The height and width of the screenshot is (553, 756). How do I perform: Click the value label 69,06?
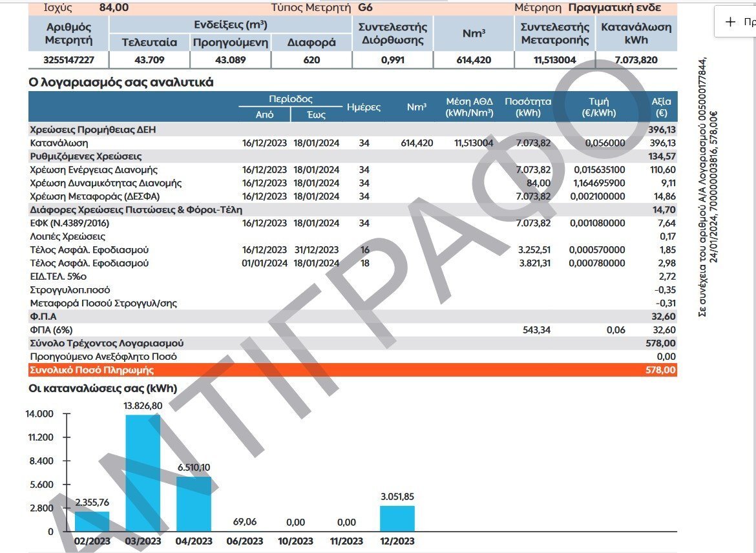pos(245,522)
